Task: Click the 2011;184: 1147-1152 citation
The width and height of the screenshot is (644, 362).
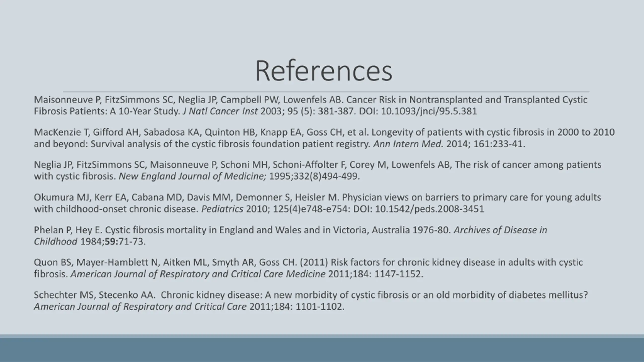Action: coord(376,274)
